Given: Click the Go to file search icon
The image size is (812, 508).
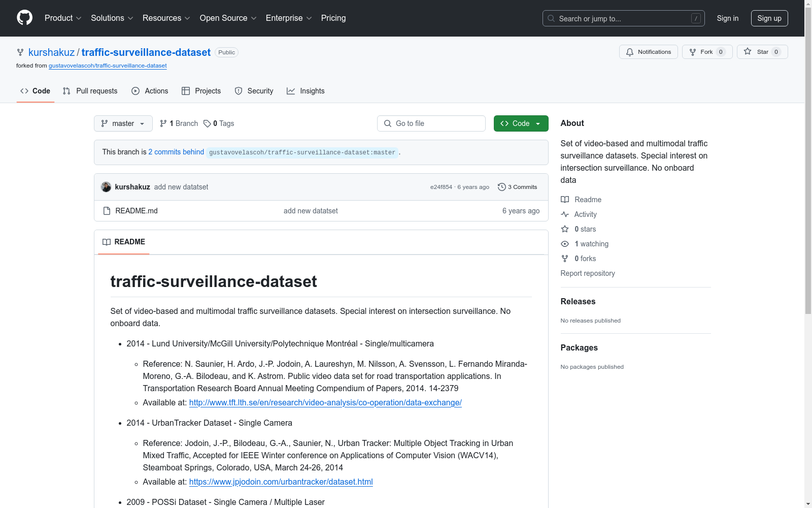Looking at the screenshot, I should 388,123.
